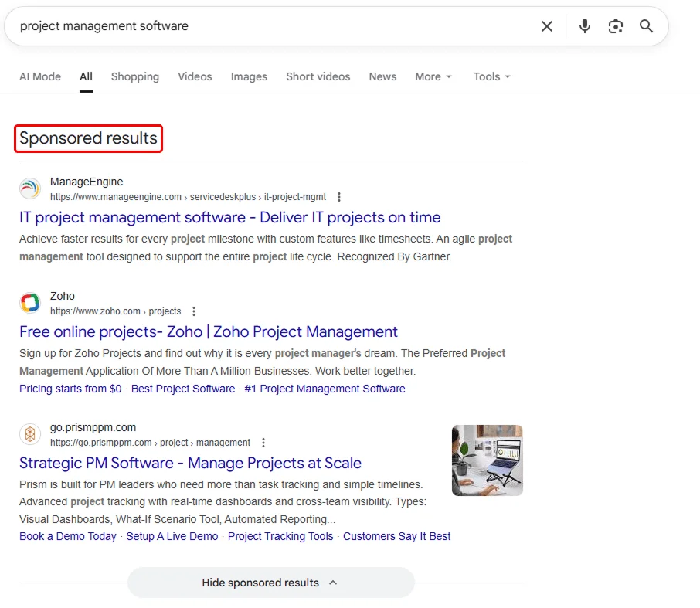Open the three-dot menu on the Prism ad

coord(263,443)
